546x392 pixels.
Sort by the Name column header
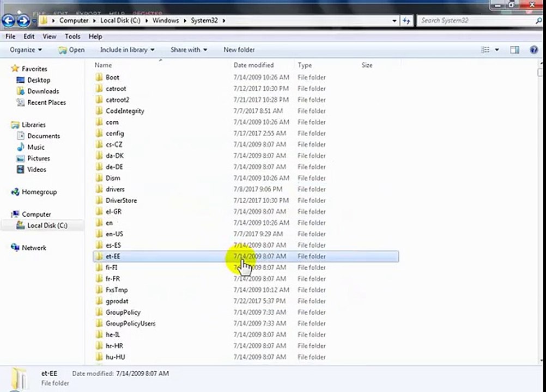coord(103,65)
